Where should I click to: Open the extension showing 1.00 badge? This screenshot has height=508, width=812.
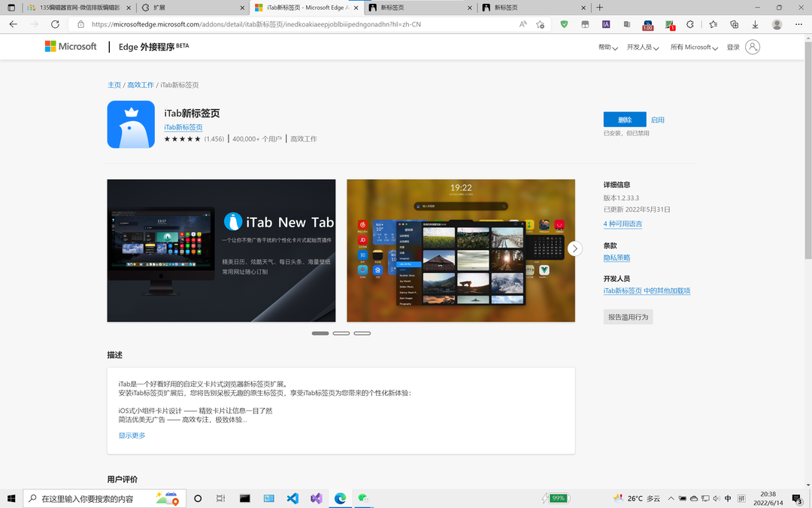[x=648, y=25]
